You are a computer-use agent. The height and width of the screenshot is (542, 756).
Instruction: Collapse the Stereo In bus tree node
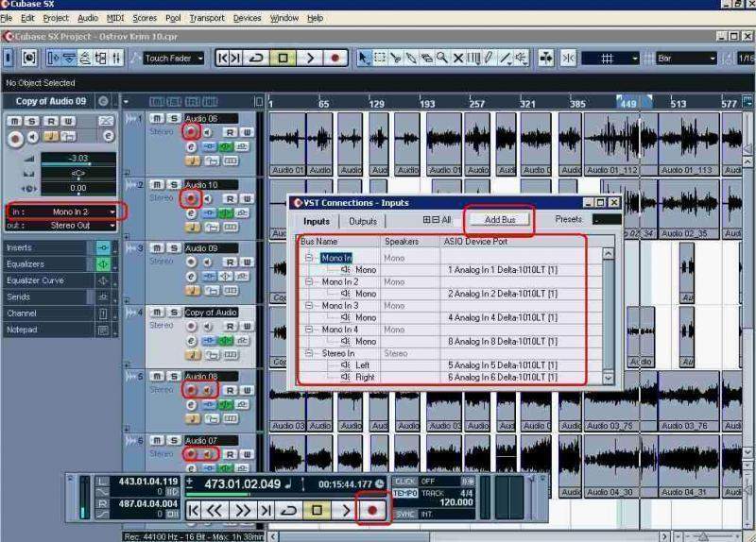coord(309,353)
